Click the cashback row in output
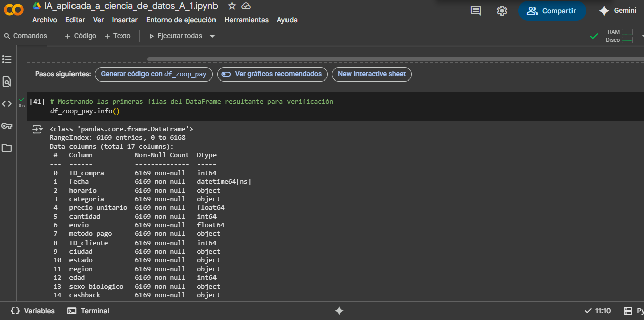The height and width of the screenshot is (320, 644). (x=137, y=295)
